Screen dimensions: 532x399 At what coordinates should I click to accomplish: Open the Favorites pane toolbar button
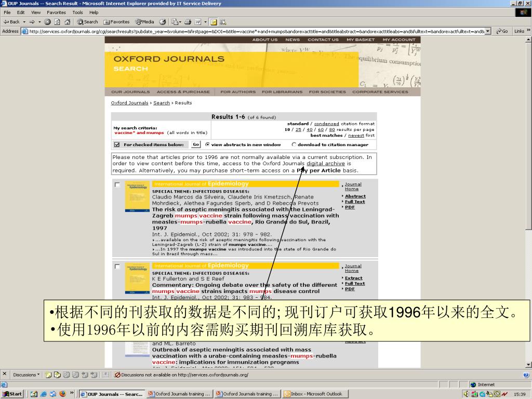117,22
